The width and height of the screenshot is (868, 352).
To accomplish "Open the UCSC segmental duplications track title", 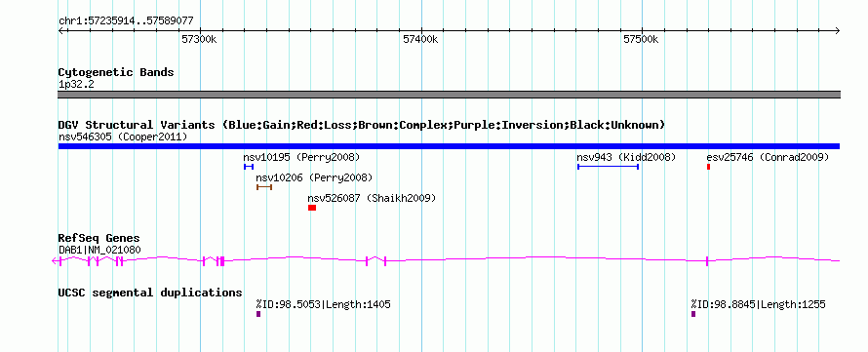I will pos(150,293).
